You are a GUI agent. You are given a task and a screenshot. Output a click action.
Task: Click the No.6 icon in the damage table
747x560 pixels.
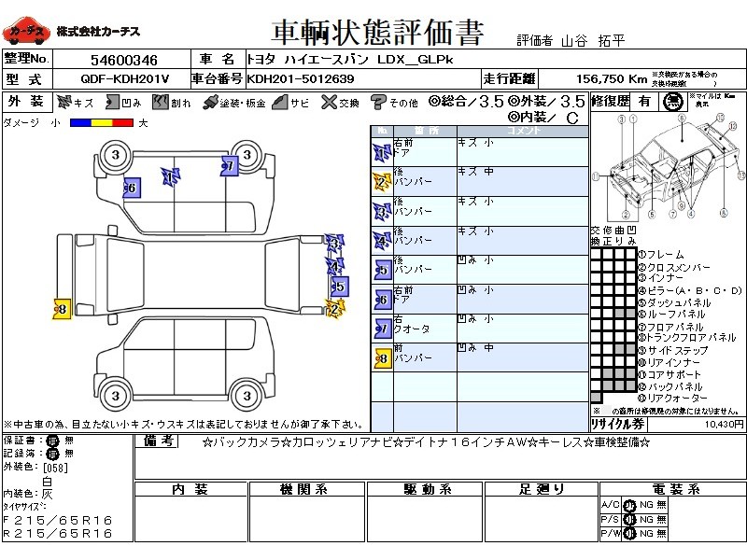(x=383, y=300)
